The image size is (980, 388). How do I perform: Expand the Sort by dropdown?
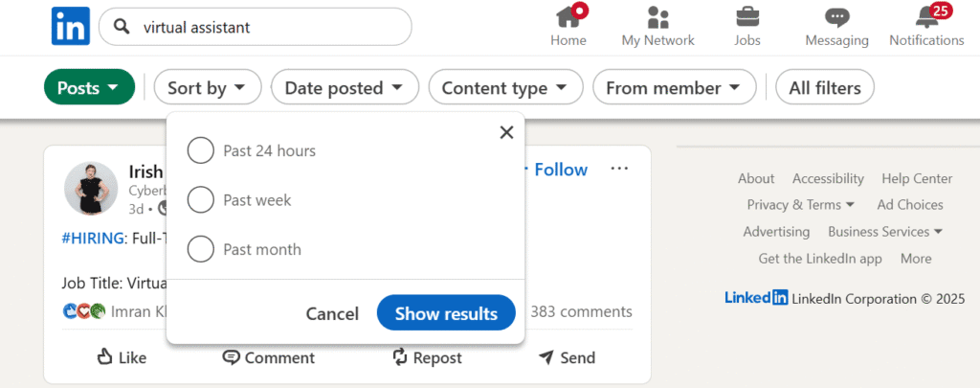(208, 87)
